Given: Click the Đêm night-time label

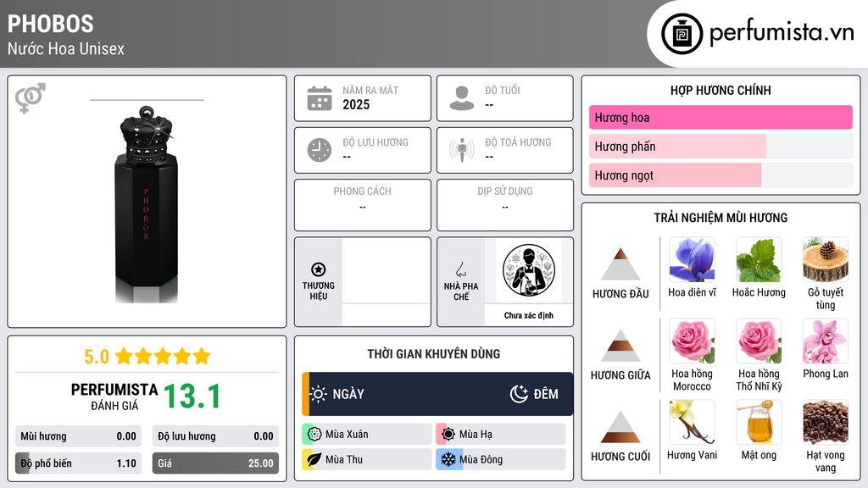Looking at the screenshot, I should pyautogui.click(x=546, y=394).
